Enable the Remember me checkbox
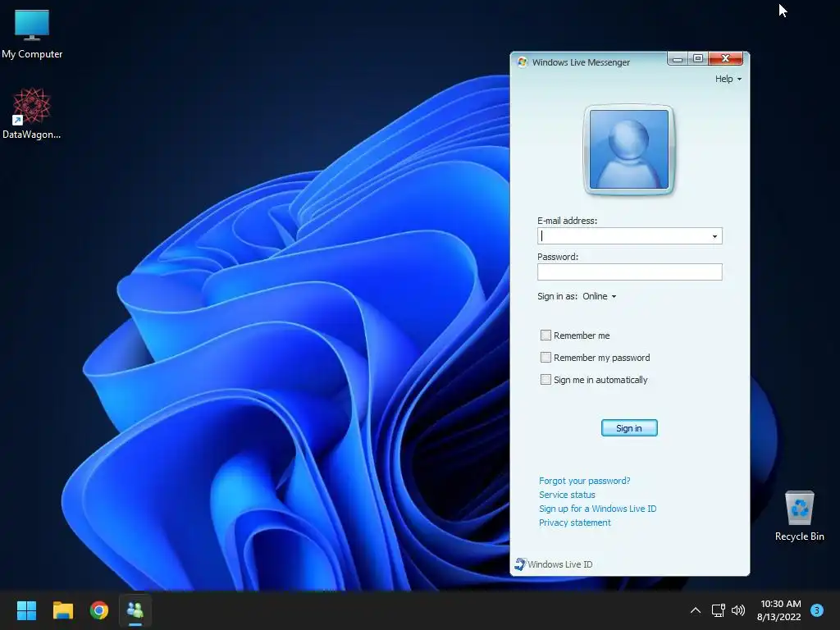The image size is (840, 630). click(546, 336)
